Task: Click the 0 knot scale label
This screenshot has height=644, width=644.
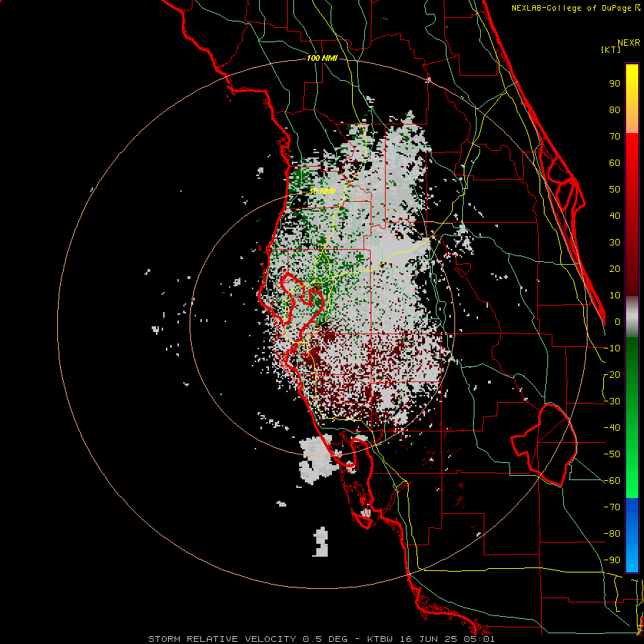Action: (x=618, y=321)
